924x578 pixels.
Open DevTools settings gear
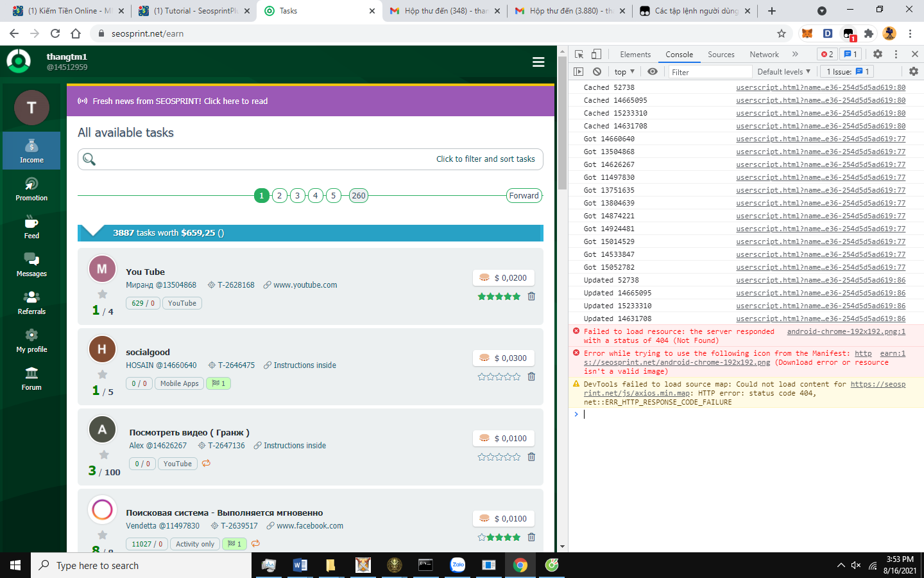[878, 55]
